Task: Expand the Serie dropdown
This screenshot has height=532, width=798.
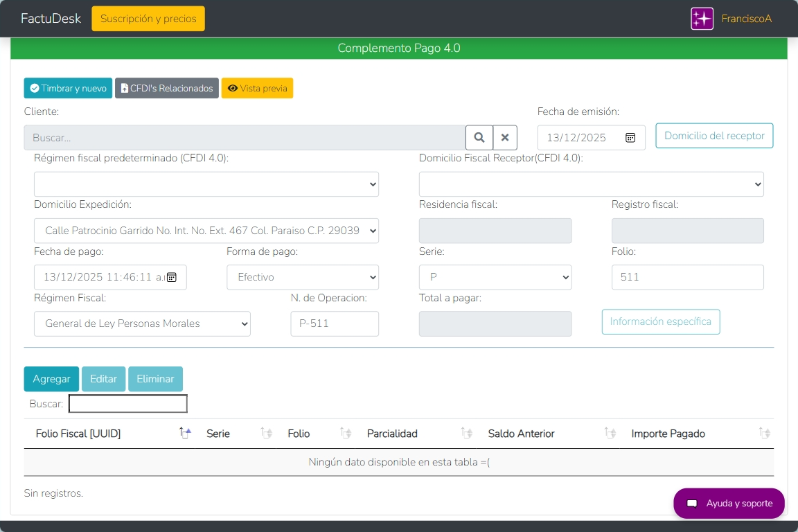Action: tap(495, 277)
